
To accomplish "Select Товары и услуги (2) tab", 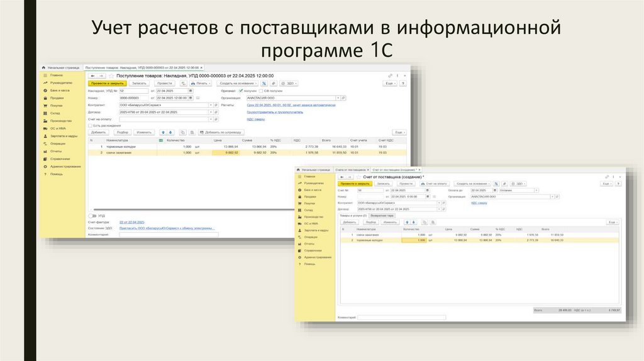I will coord(353,216).
